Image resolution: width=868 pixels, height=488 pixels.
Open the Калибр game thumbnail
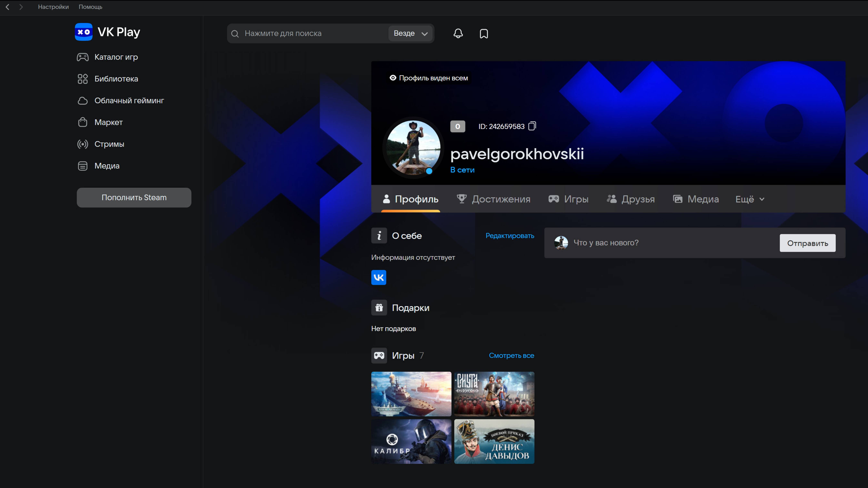pos(411,441)
